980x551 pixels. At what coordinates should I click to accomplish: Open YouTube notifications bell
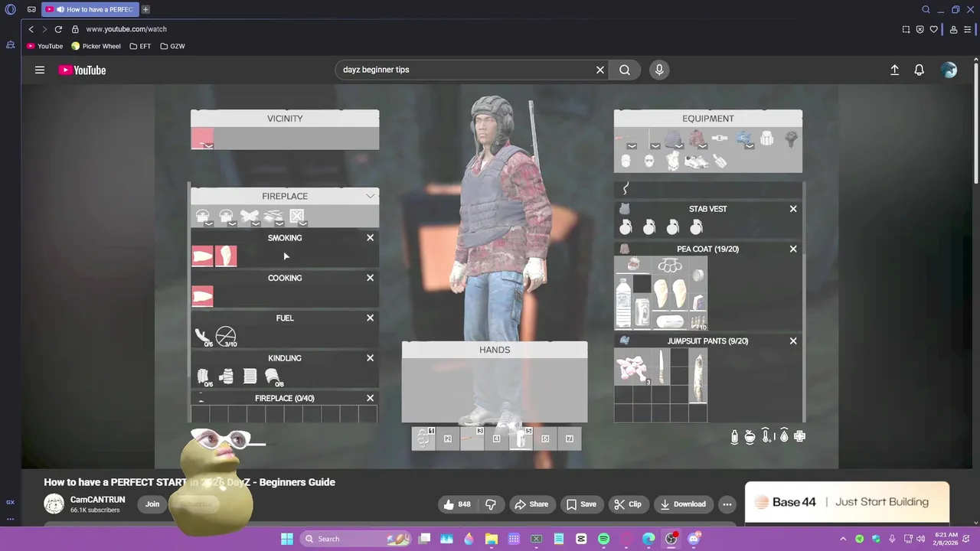[x=919, y=70]
